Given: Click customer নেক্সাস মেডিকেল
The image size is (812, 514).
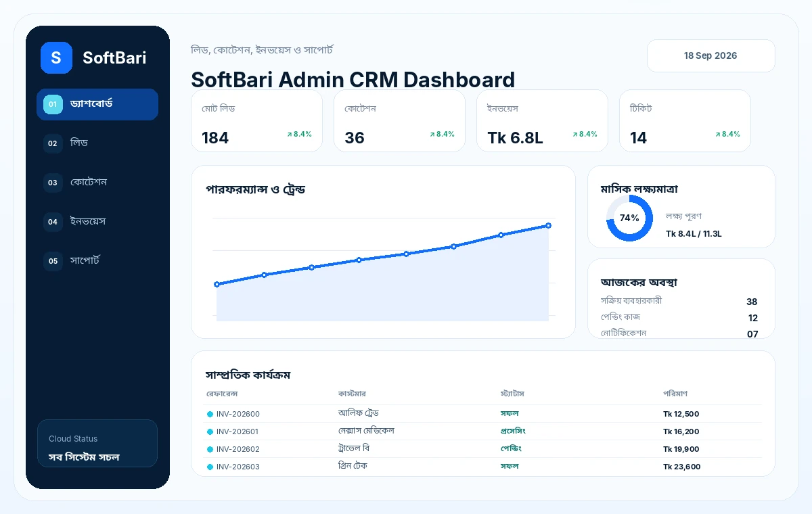Looking at the screenshot, I should 366,431.
